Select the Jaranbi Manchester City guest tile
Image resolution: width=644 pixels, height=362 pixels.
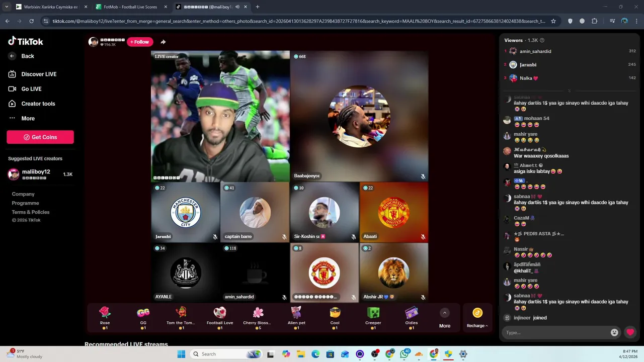tap(186, 212)
